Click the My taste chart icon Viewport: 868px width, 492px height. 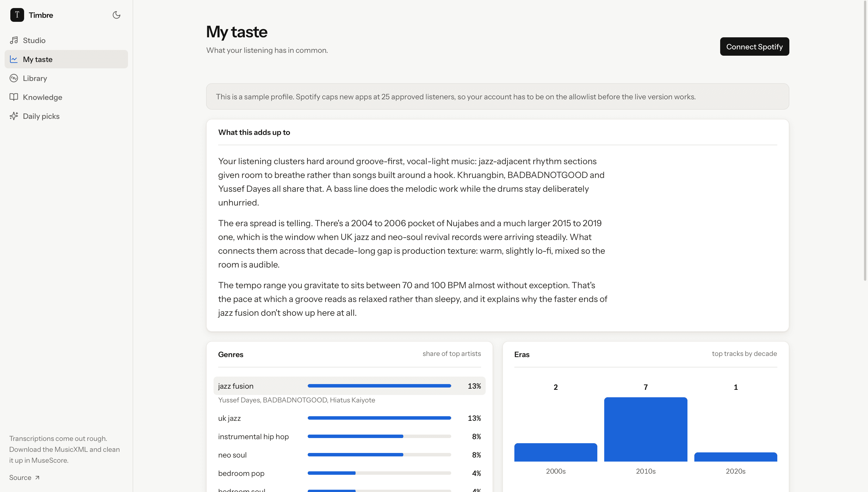(14, 59)
